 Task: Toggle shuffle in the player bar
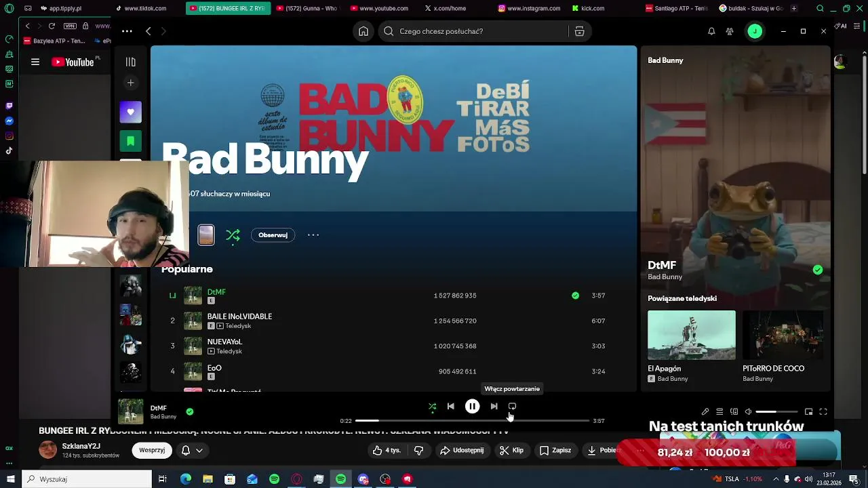[x=432, y=407]
